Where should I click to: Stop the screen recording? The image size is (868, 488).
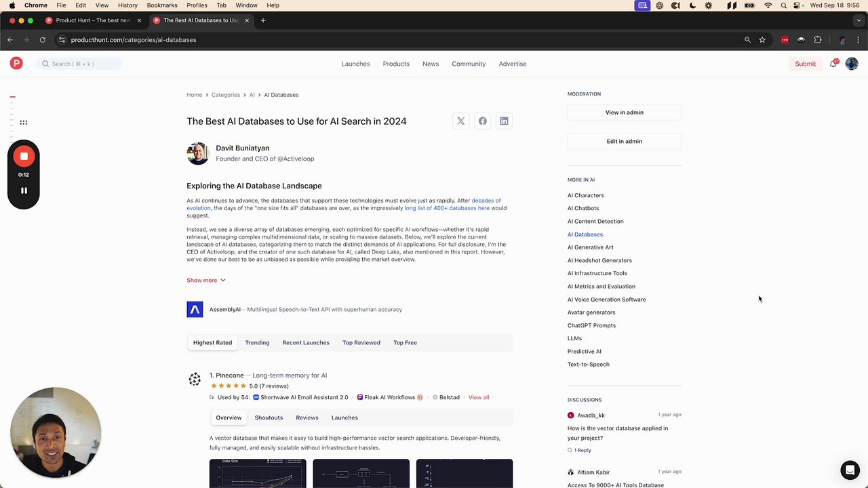(24, 157)
